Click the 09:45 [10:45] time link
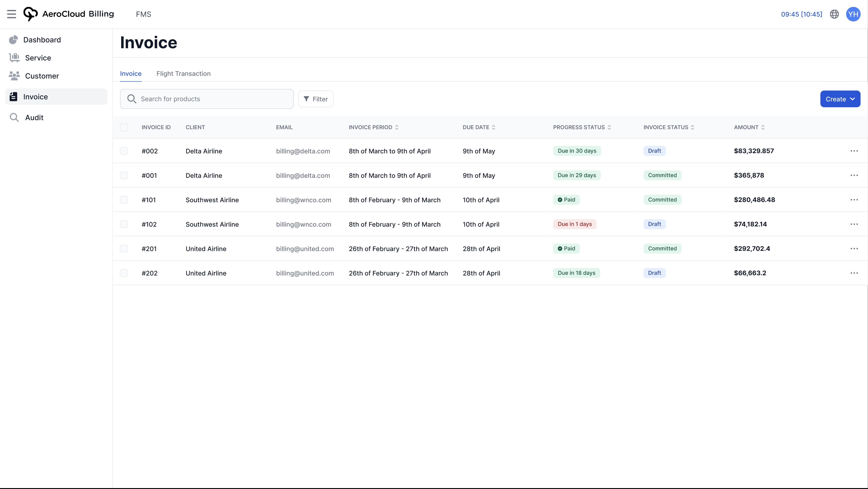Image resolution: width=868 pixels, height=489 pixels. 802,14
